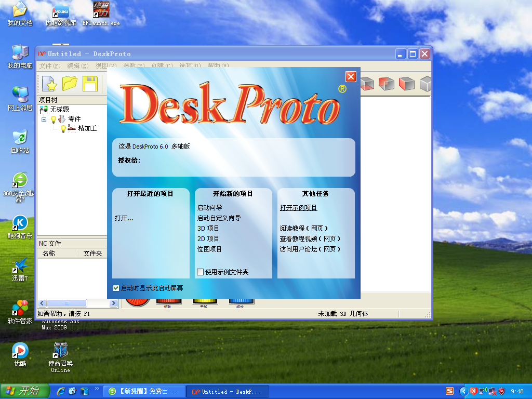This screenshot has width=532, height=399.
Task: Select 零件 label in project tree
Action: click(75, 119)
